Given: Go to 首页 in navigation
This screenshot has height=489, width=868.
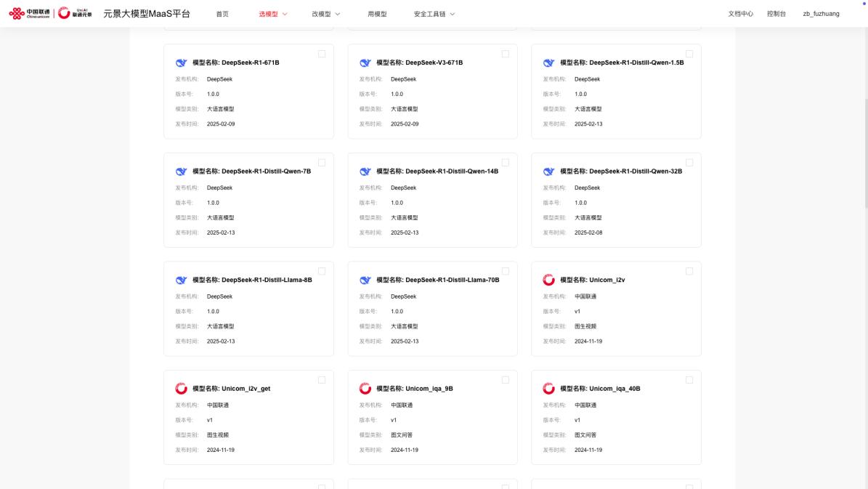Looking at the screenshot, I should pos(222,14).
